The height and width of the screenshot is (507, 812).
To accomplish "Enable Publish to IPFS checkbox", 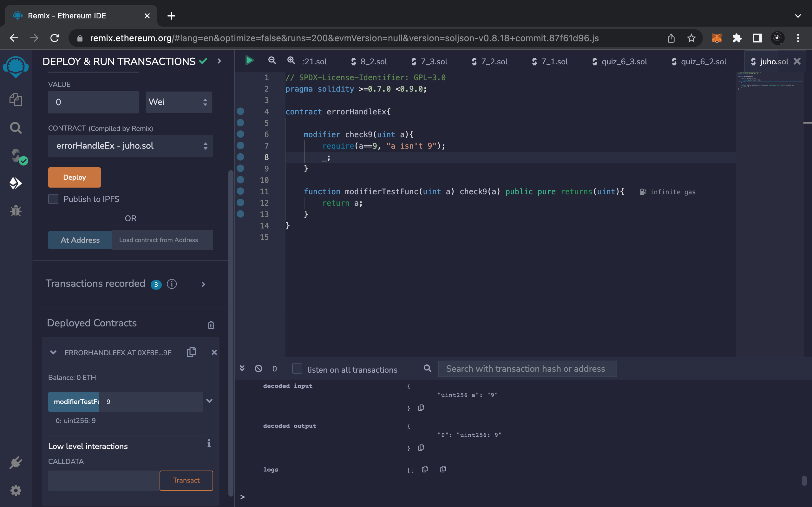I will [53, 199].
